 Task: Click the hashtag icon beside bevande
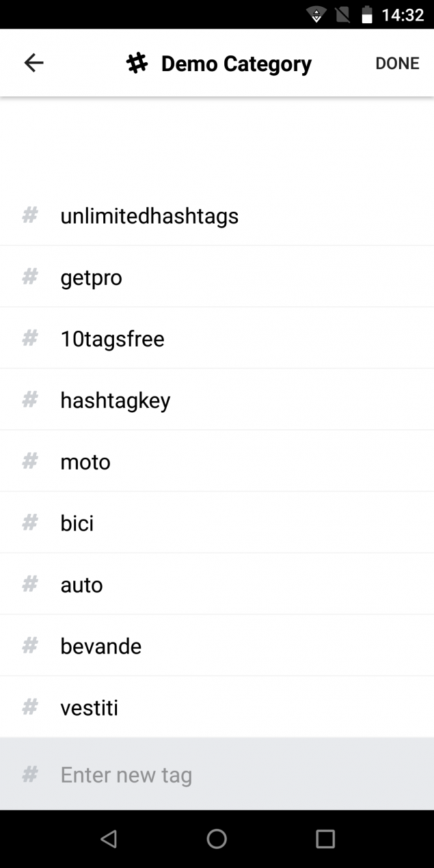(29, 645)
